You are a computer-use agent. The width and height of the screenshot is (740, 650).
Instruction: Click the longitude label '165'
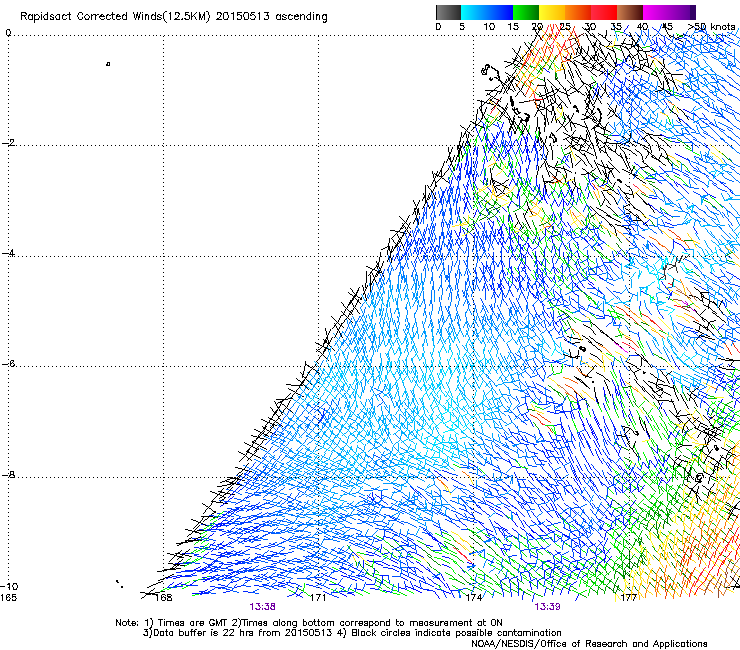[x=8, y=598]
